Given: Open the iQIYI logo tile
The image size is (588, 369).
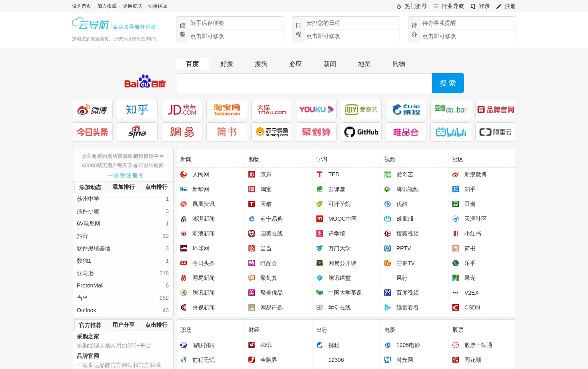Looking at the screenshot, I should click(x=361, y=110).
